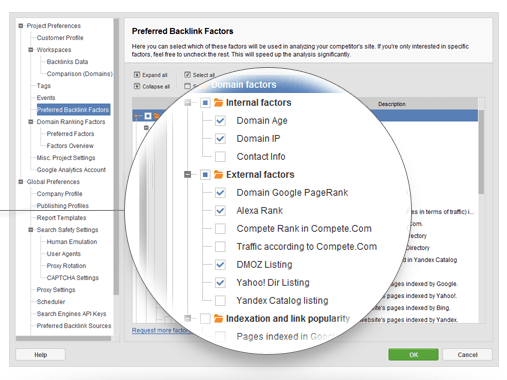Click the External factors folder icon
The width and height of the screenshot is (507, 380).
coord(218,174)
